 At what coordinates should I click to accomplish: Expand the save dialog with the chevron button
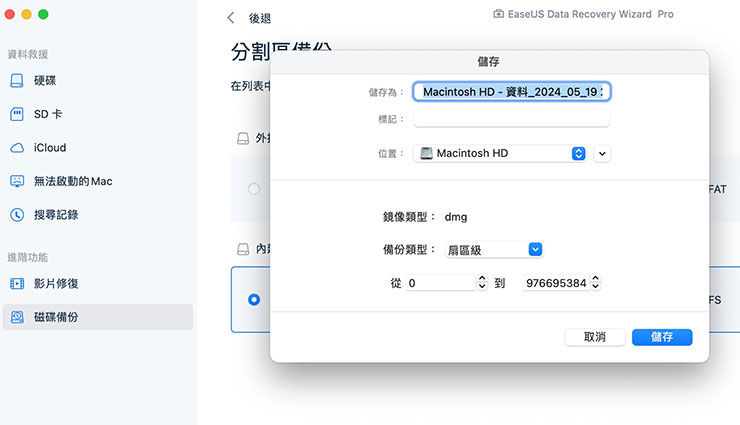click(x=602, y=153)
